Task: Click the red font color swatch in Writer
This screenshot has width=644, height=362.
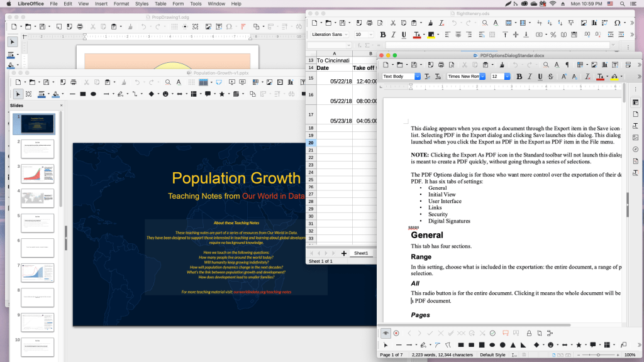Action: click(x=601, y=77)
